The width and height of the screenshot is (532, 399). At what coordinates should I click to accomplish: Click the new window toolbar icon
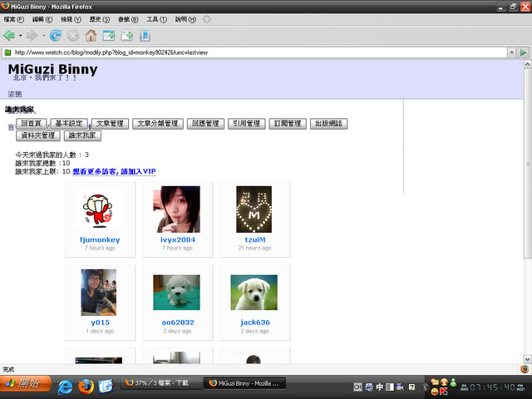pos(109,35)
